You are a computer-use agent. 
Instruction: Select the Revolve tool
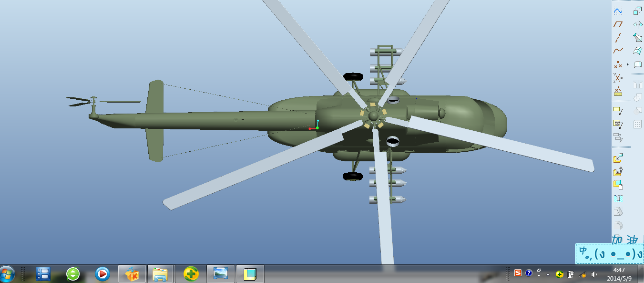click(637, 24)
